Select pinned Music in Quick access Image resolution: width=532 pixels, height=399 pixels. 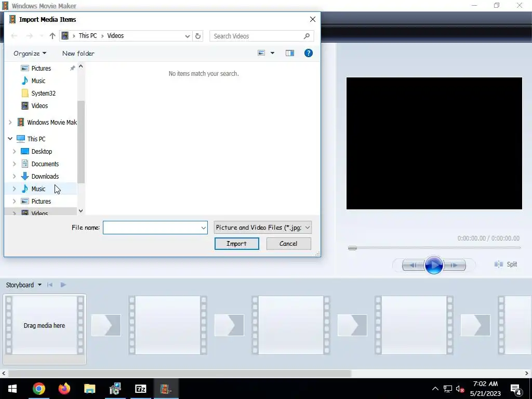(x=38, y=81)
